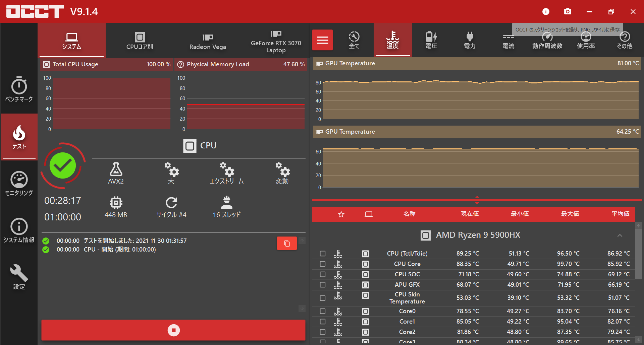Select the Test flame icon in sidebar

[19, 137]
